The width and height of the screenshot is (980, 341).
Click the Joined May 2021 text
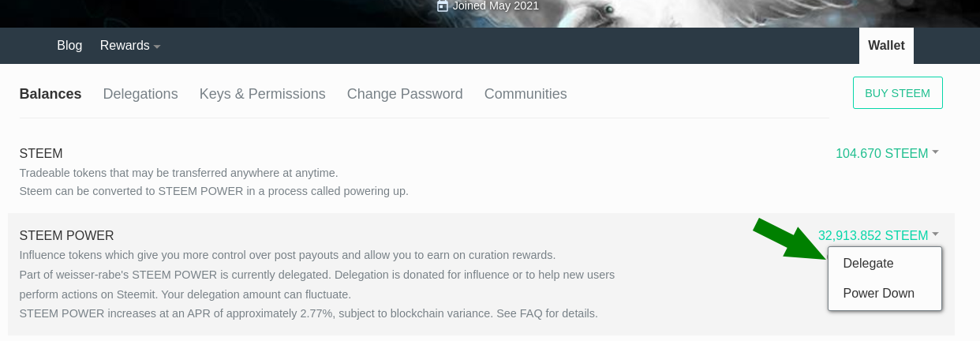tap(496, 6)
